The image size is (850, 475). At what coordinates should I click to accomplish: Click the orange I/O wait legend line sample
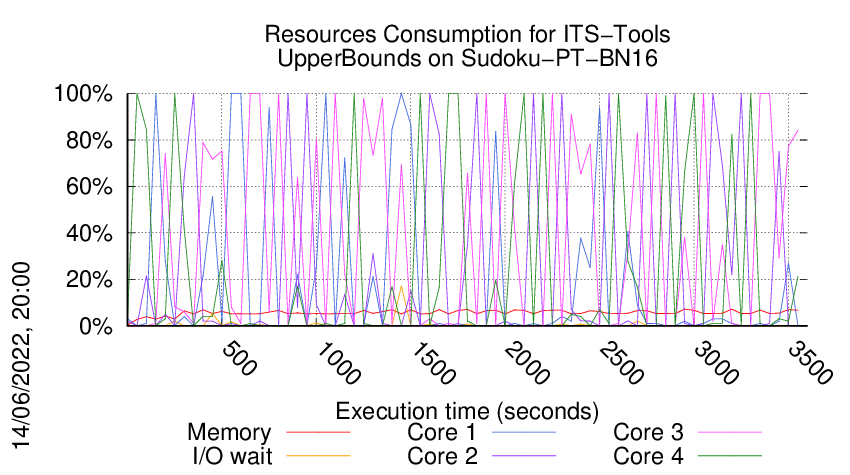click(318, 456)
